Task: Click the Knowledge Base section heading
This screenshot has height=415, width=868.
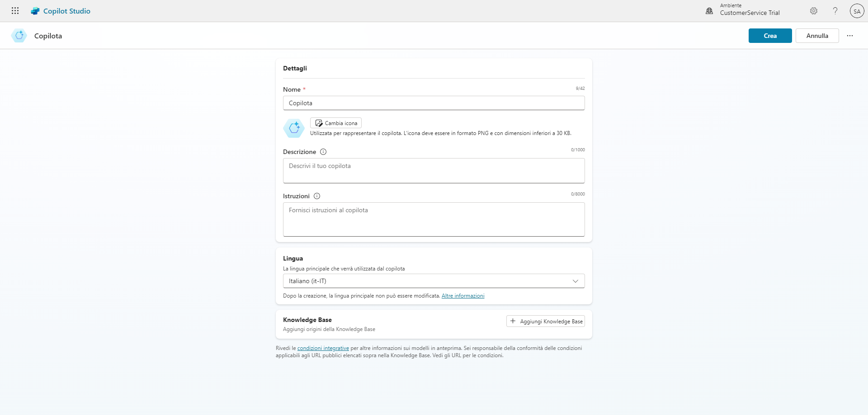Action: (307, 320)
